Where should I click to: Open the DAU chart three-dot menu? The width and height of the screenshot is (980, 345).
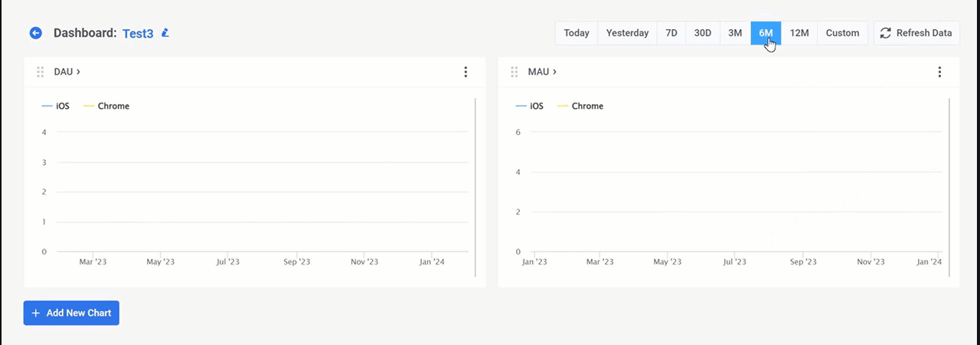[x=465, y=72]
